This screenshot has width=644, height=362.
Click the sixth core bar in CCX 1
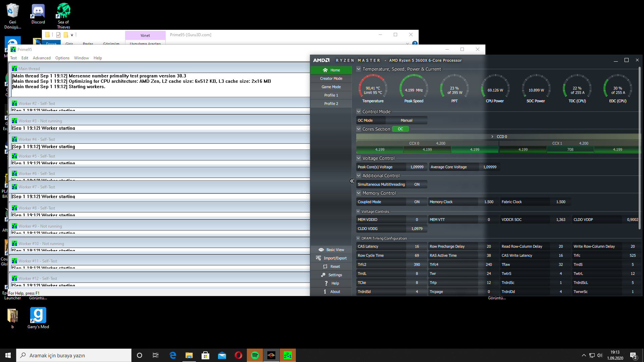618,149
